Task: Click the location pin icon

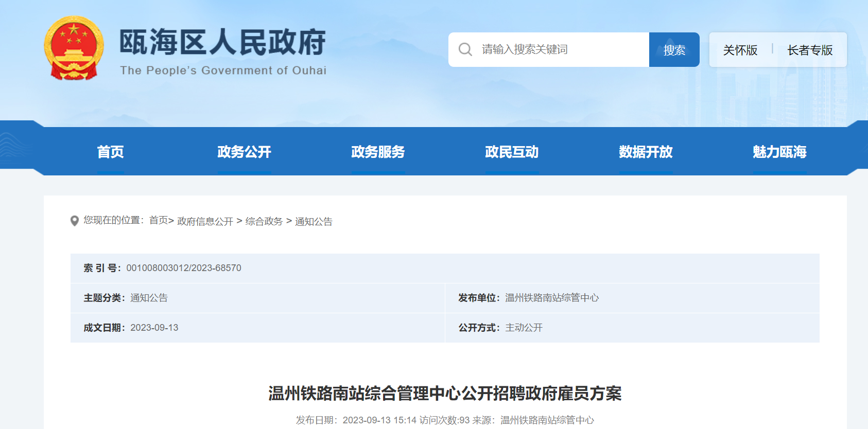Action: [75, 221]
